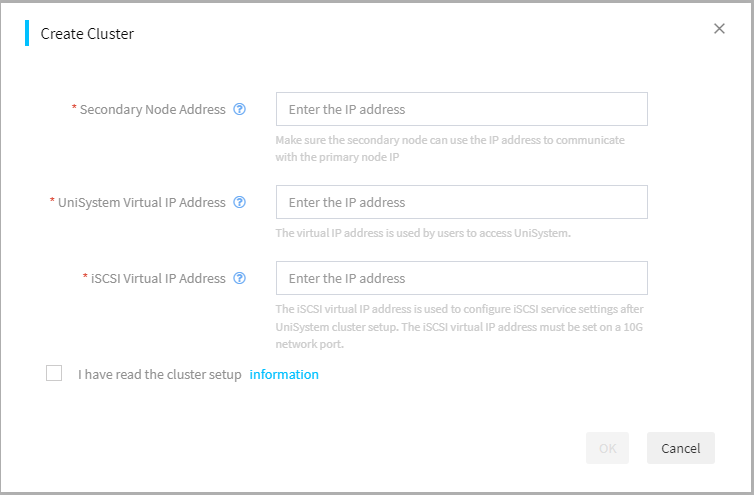The height and width of the screenshot is (495, 754).
Task: Click the Create Cluster dialog title
Action: coord(87,34)
